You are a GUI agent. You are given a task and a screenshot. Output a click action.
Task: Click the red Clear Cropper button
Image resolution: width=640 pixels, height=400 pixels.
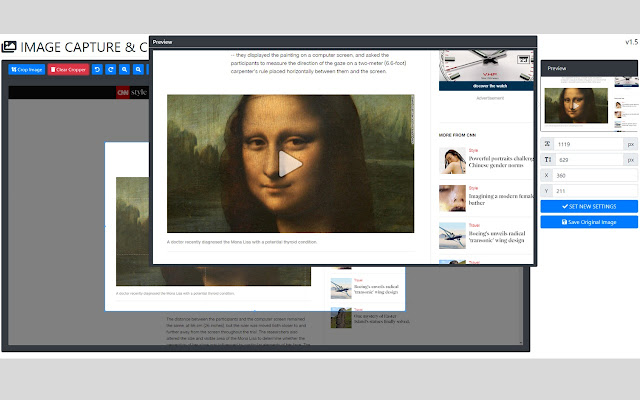68,69
